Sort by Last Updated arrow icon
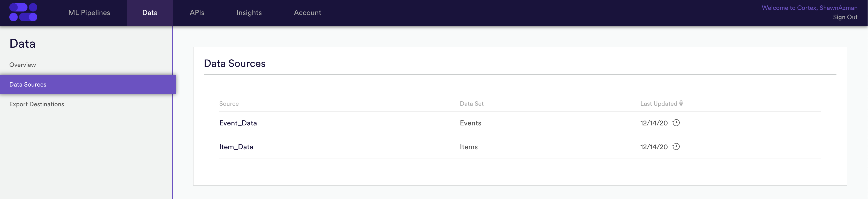Image resolution: width=868 pixels, height=199 pixels. point(681,103)
